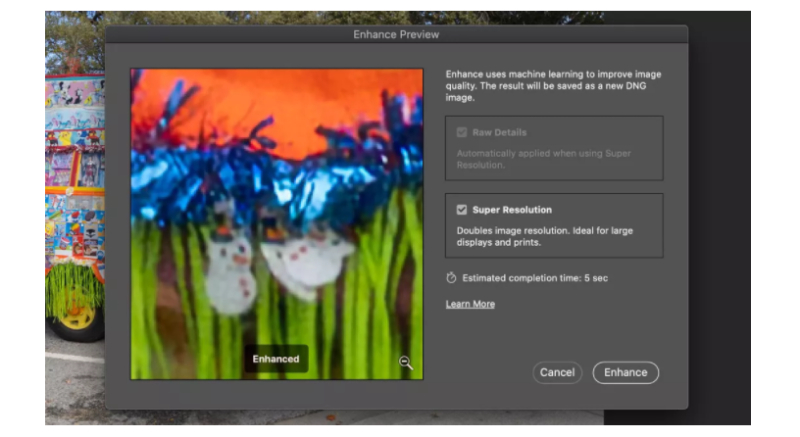Click the 'Estimated completion time: 5 sec' text
800x437 pixels.
(x=530, y=278)
